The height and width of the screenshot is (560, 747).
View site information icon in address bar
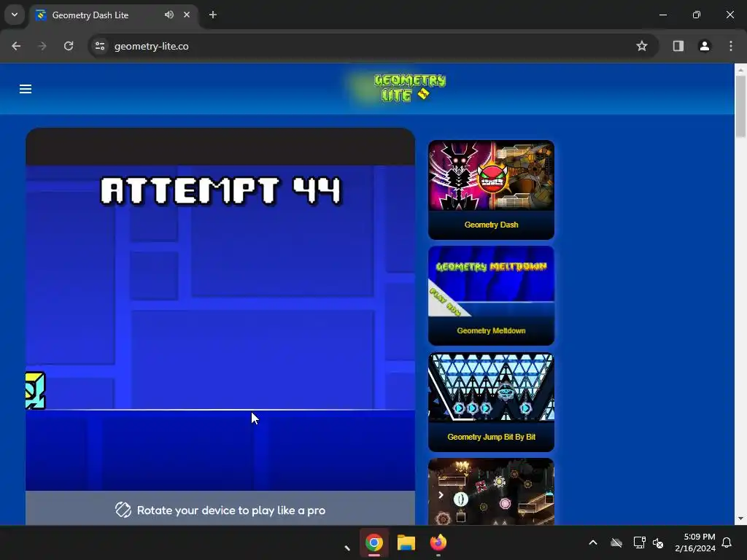point(100,46)
